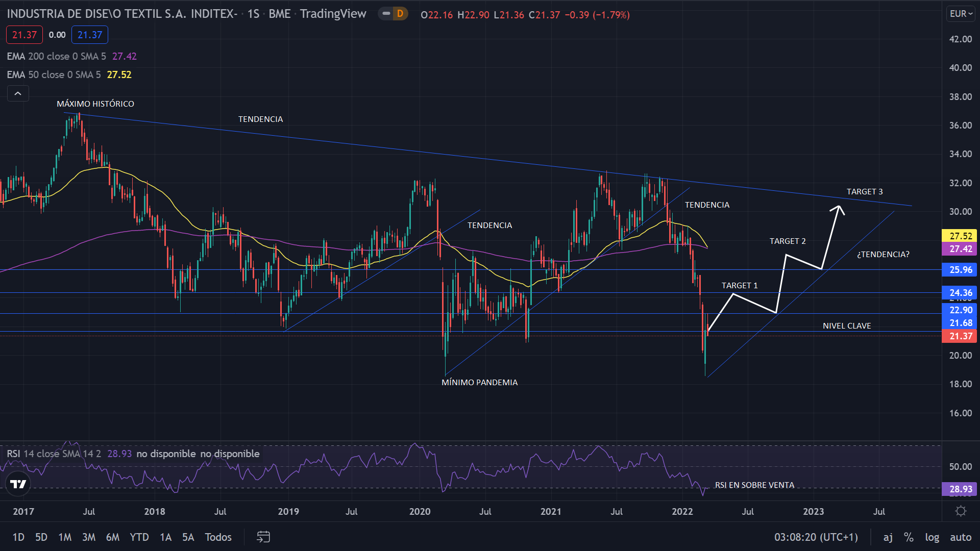The height and width of the screenshot is (551, 980).
Task: Click the Inditex symbol title
Action: click(122, 14)
